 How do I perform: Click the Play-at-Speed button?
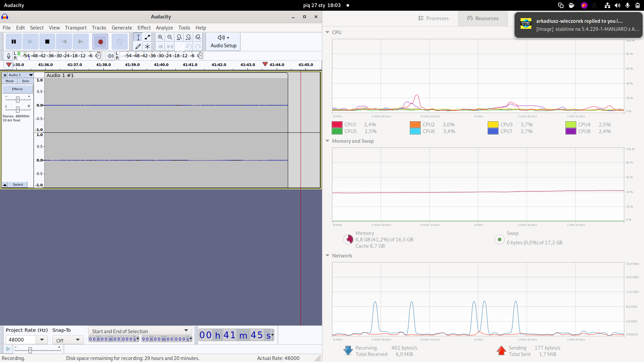tap(8, 349)
